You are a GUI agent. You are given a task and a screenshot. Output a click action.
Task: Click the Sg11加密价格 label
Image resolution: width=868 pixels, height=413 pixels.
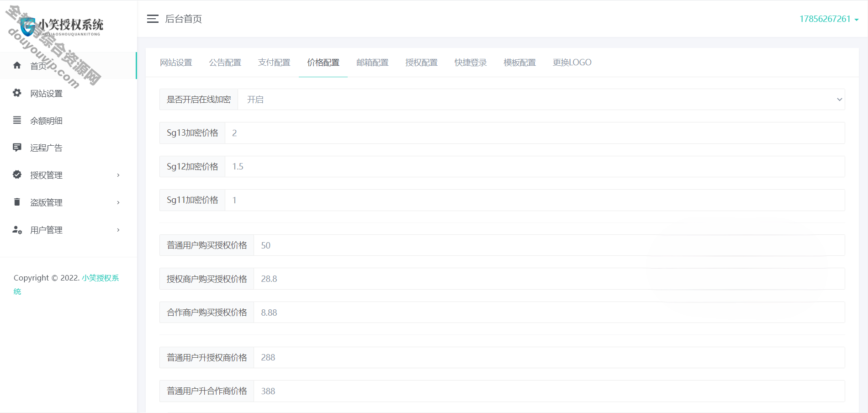[192, 200]
